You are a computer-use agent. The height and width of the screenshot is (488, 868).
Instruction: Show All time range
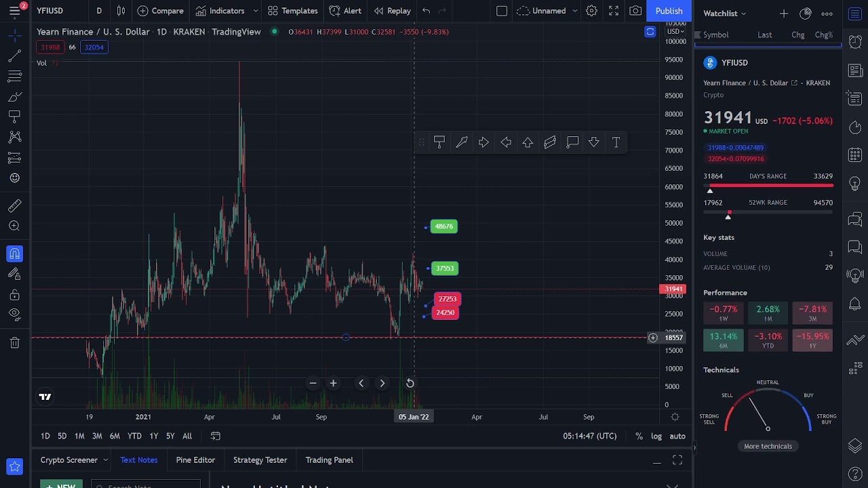[187, 436]
